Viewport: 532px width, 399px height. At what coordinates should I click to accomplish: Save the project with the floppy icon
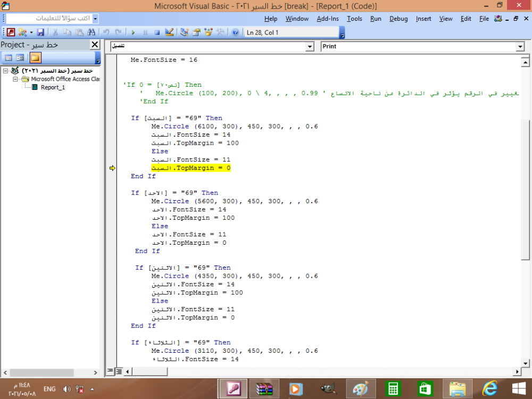point(41,32)
